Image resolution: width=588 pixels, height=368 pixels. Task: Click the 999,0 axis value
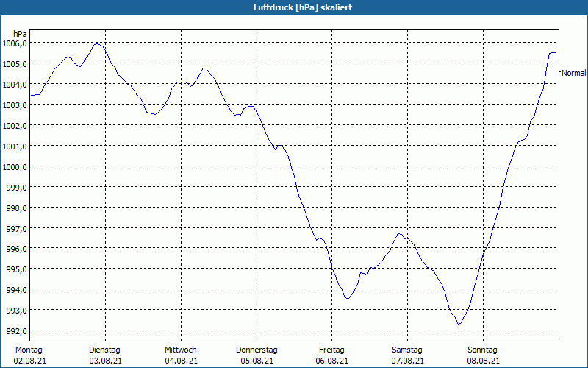17,188
